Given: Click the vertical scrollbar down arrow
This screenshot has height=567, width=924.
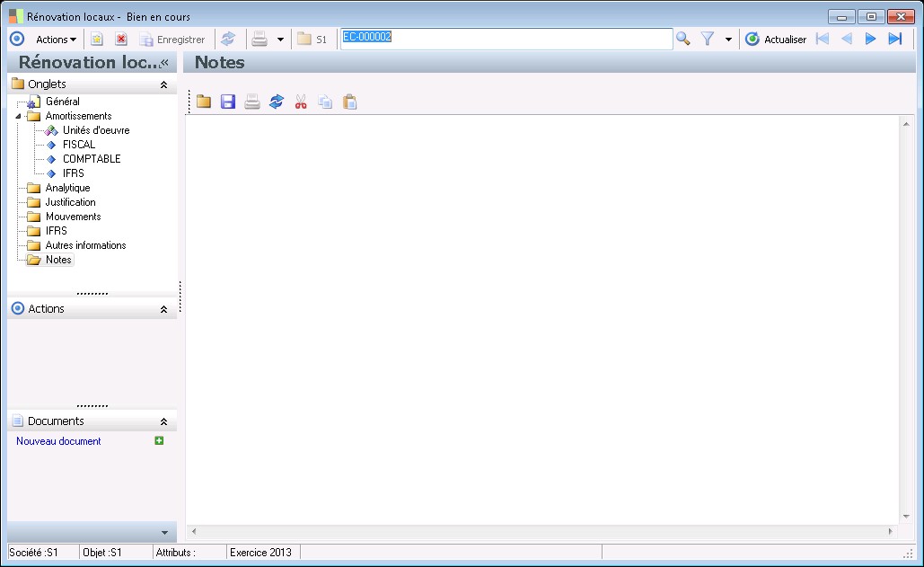Looking at the screenshot, I should pyautogui.click(x=906, y=517).
